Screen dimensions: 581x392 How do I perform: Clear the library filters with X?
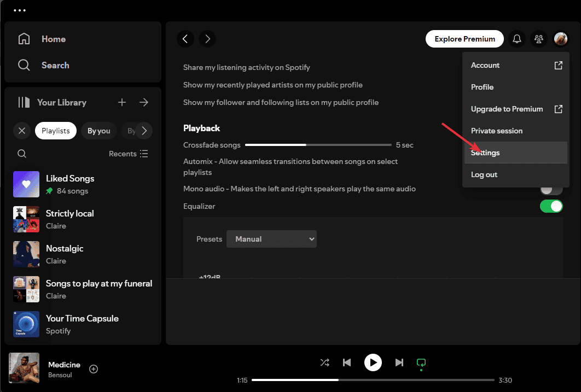pos(22,131)
